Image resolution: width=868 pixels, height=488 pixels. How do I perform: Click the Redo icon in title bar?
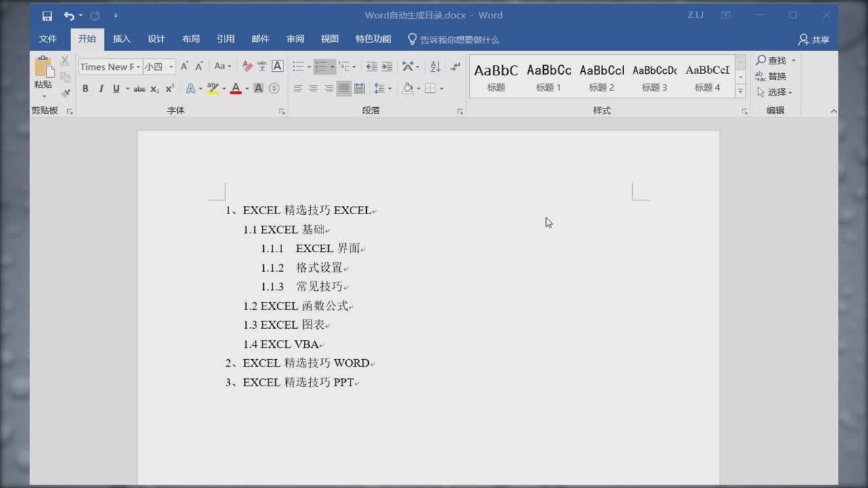(95, 16)
